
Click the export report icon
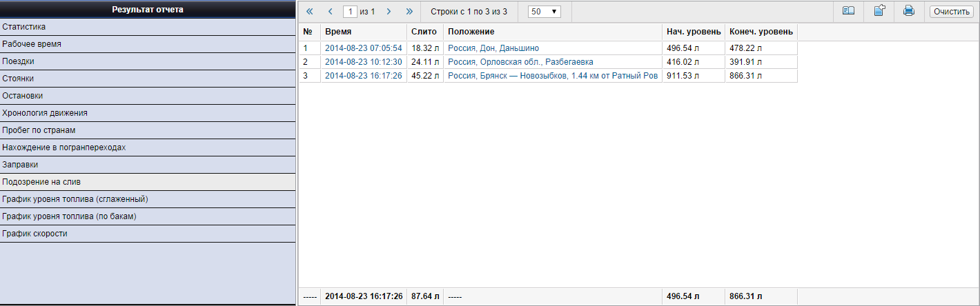(879, 11)
